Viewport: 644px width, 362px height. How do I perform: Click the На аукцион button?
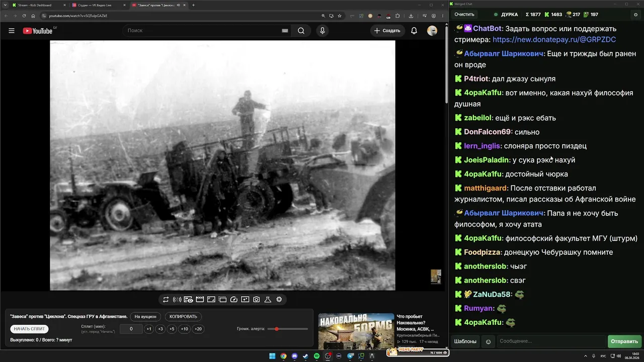146,317
